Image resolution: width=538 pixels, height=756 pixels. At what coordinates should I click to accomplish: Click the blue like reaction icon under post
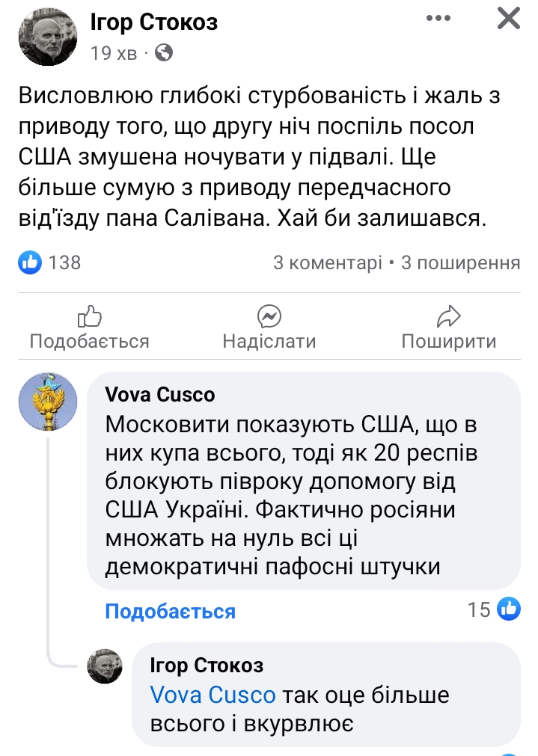pyautogui.click(x=31, y=262)
